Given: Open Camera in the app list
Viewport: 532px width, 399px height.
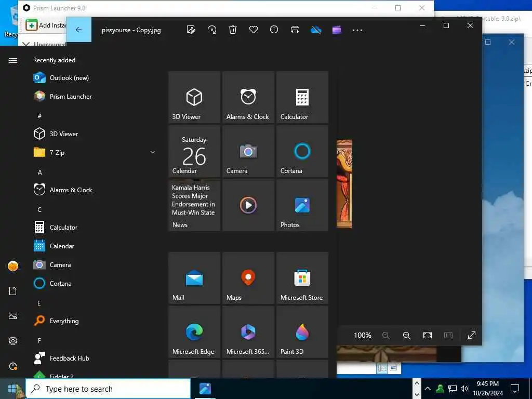Looking at the screenshot, I should pyautogui.click(x=95, y=264).
